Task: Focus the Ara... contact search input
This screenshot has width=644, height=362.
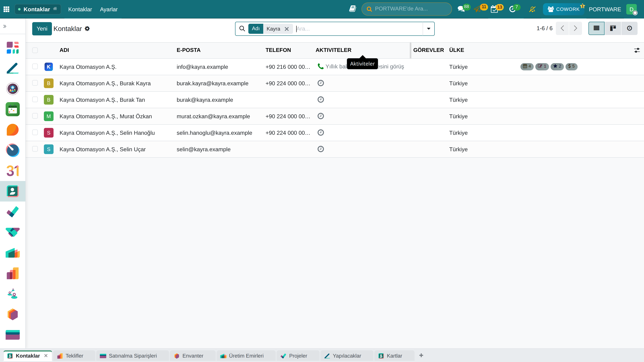Action: [x=359, y=29]
